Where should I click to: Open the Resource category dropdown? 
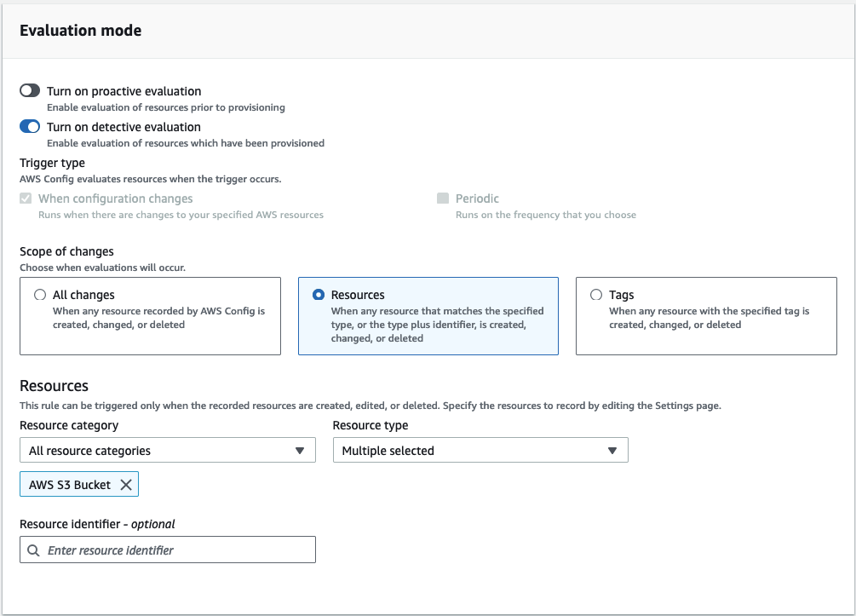click(x=167, y=450)
